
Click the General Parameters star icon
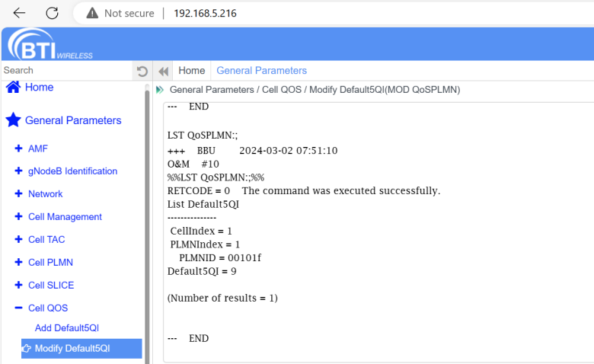coord(13,120)
